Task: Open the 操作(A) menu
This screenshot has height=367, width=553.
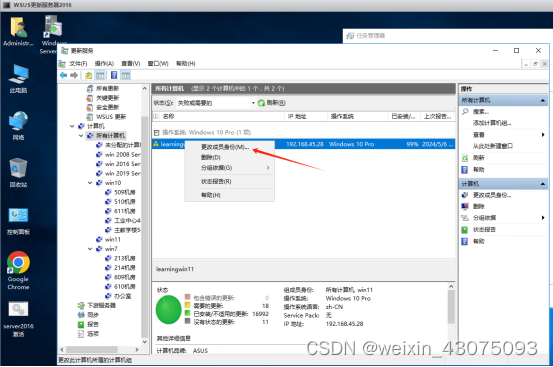Action: (104, 63)
